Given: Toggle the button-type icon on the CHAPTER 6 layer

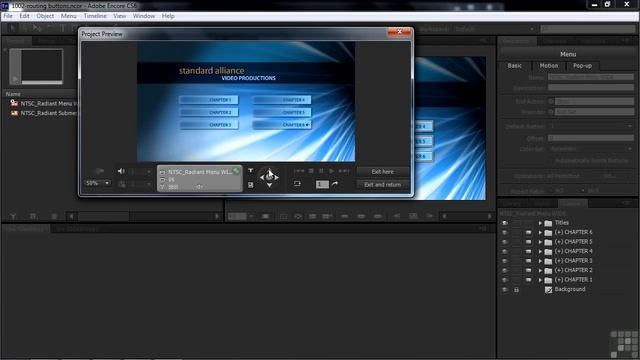Looking at the screenshot, I should coord(528,232).
